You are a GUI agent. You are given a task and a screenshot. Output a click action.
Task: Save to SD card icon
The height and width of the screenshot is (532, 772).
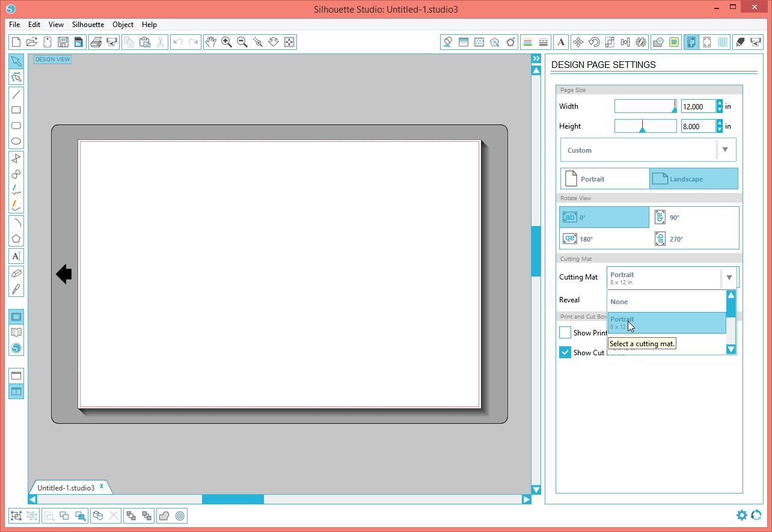[x=79, y=42]
